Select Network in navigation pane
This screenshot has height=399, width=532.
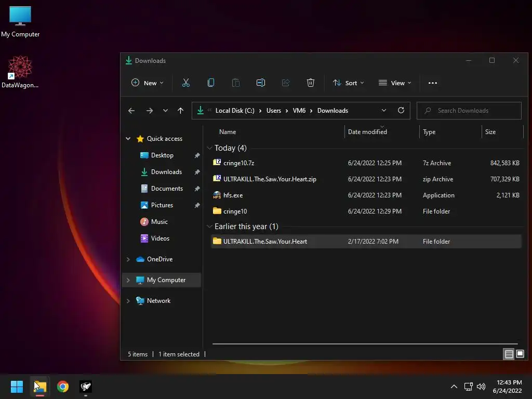[x=158, y=301]
